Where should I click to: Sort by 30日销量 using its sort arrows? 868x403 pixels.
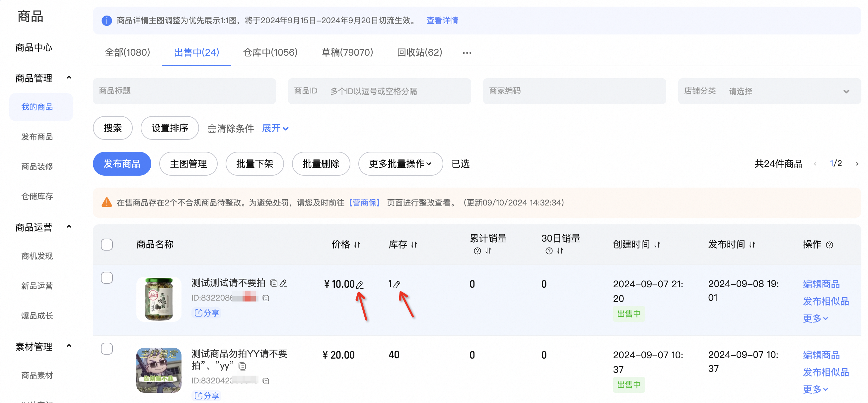560,251
